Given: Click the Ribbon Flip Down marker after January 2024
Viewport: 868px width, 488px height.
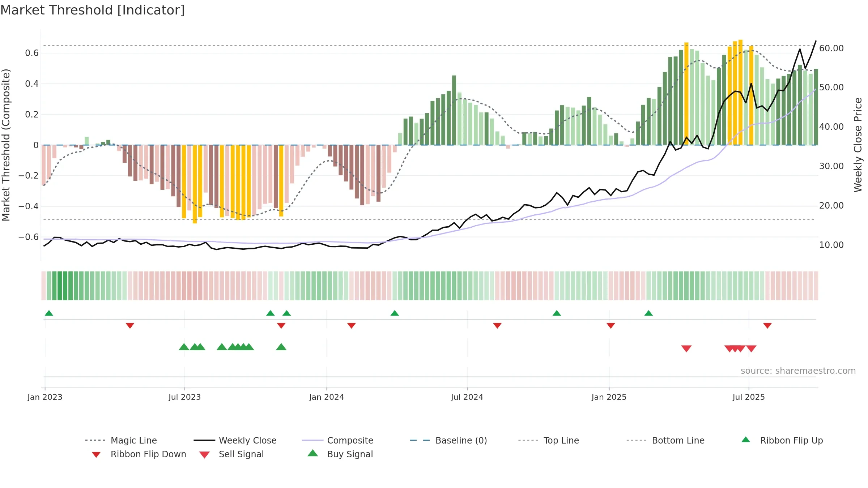Looking at the screenshot, I should [x=352, y=326].
